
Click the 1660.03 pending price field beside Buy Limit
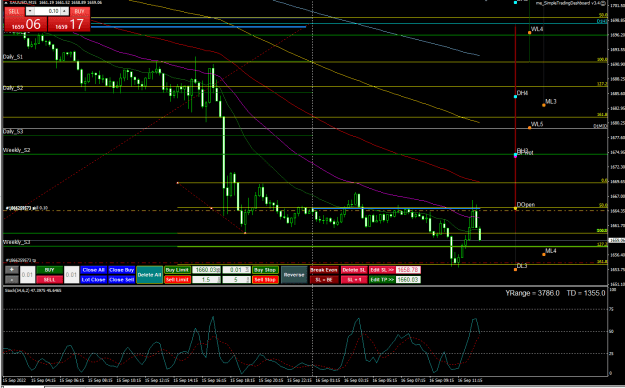(206, 270)
